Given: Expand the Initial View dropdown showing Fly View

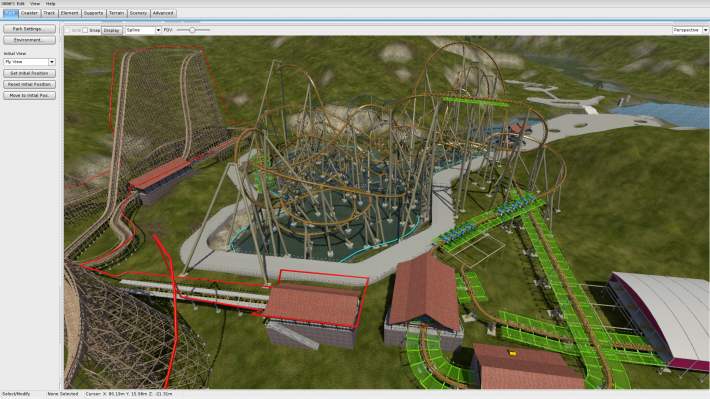Looking at the screenshot, I should tap(29, 62).
